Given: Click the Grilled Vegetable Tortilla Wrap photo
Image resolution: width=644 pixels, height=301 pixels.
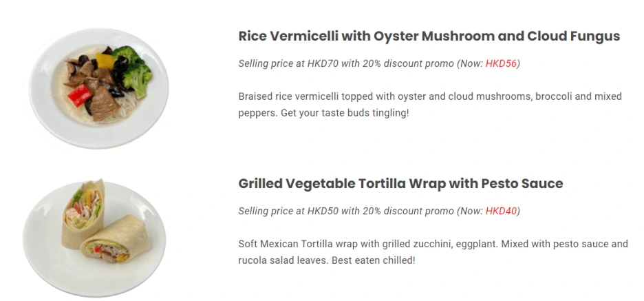Looking at the screenshot, I should [94, 238].
